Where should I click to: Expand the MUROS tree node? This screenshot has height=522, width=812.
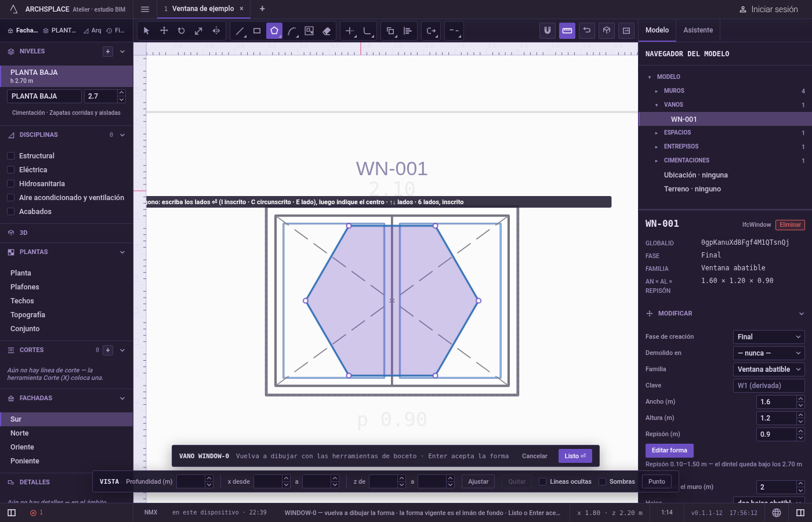(656, 91)
